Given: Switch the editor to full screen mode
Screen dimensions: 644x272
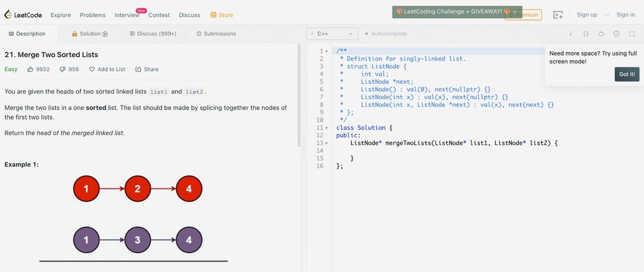Looking at the screenshot, I should 631,33.
